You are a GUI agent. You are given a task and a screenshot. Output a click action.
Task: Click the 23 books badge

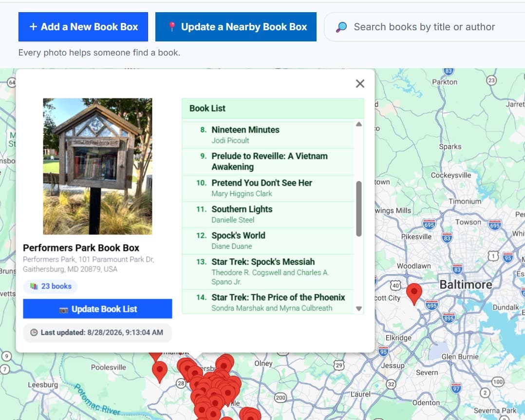point(51,286)
